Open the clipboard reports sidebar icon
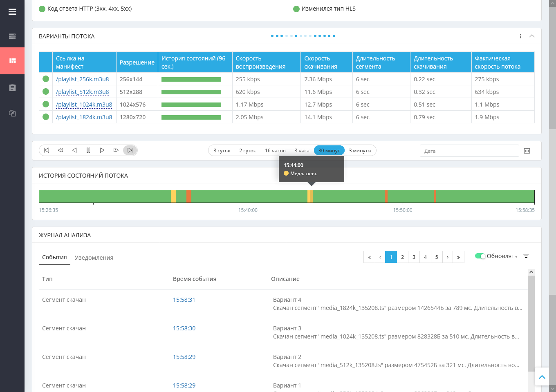 12,87
